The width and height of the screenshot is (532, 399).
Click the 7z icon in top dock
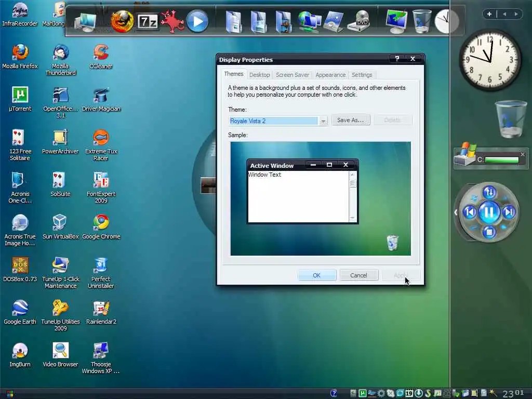pyautogui.click(x=148, y=22)
